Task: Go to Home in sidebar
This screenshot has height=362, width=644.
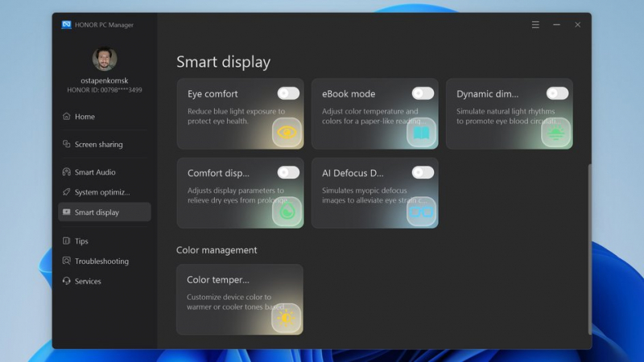Action: pyautogui.click(x=105, y=117)
